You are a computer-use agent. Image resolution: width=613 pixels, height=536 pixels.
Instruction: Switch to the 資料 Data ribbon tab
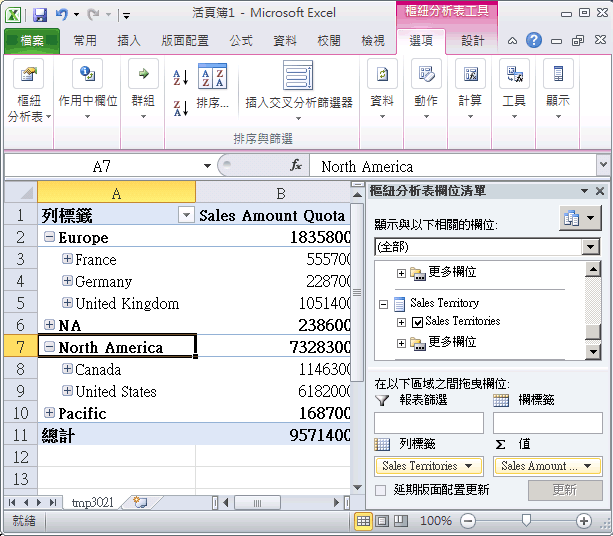(285, 41)
